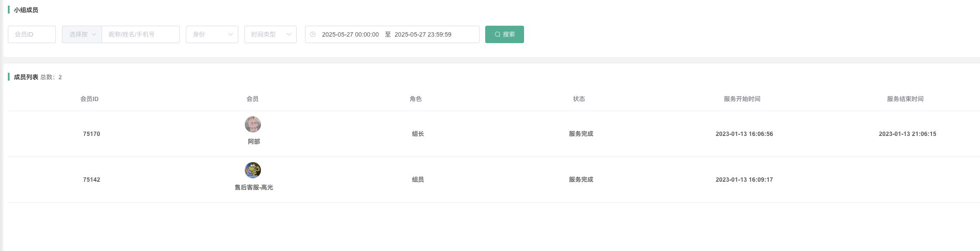Click the 角色 column header
This screenshot has height=251, width=980.
pos(416,99)
